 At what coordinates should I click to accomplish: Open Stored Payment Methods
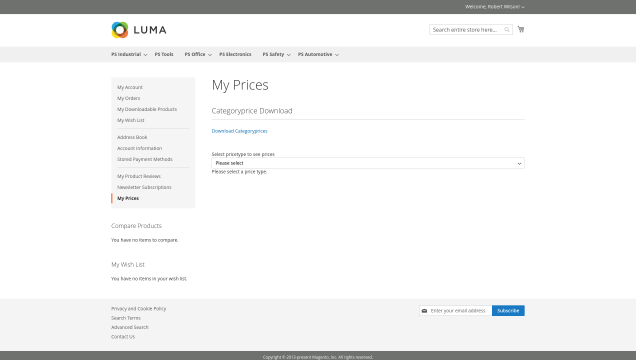tap(145, 160)
